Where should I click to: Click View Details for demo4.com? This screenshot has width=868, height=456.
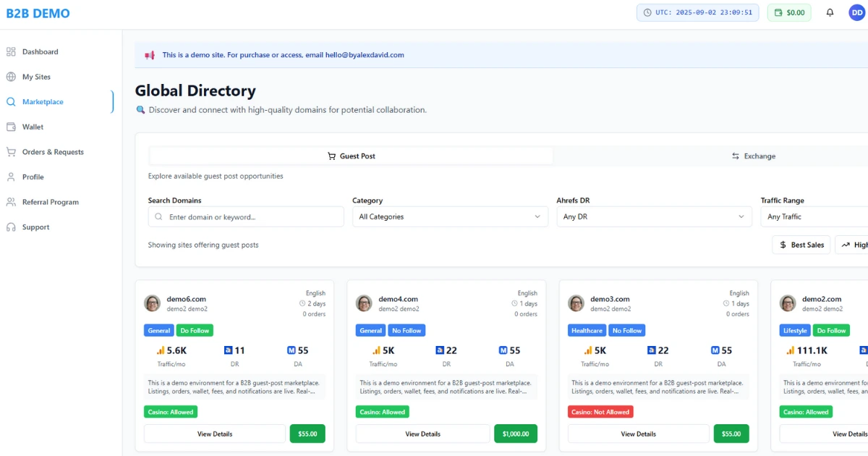pos(422,434)
